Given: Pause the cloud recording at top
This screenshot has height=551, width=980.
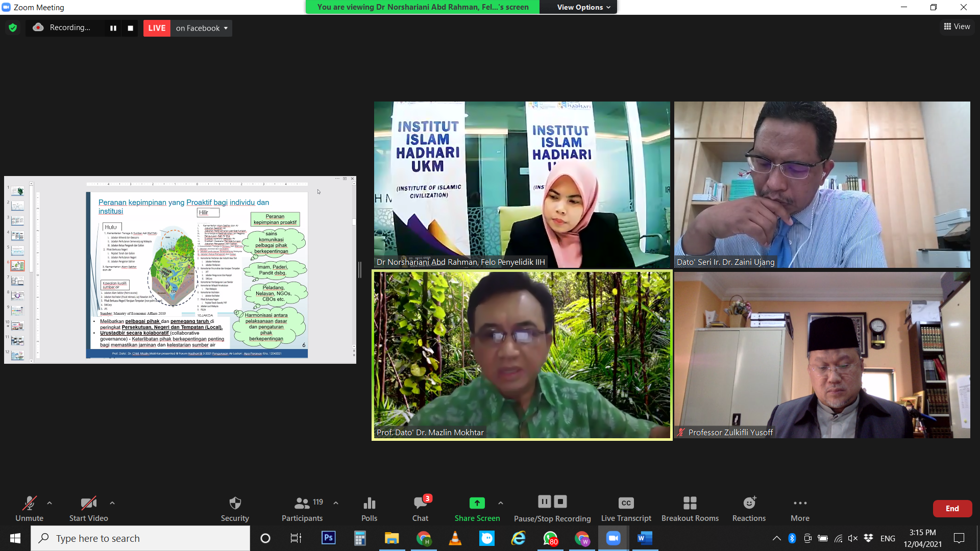Looking at the screenshot, I should (113, 28).
